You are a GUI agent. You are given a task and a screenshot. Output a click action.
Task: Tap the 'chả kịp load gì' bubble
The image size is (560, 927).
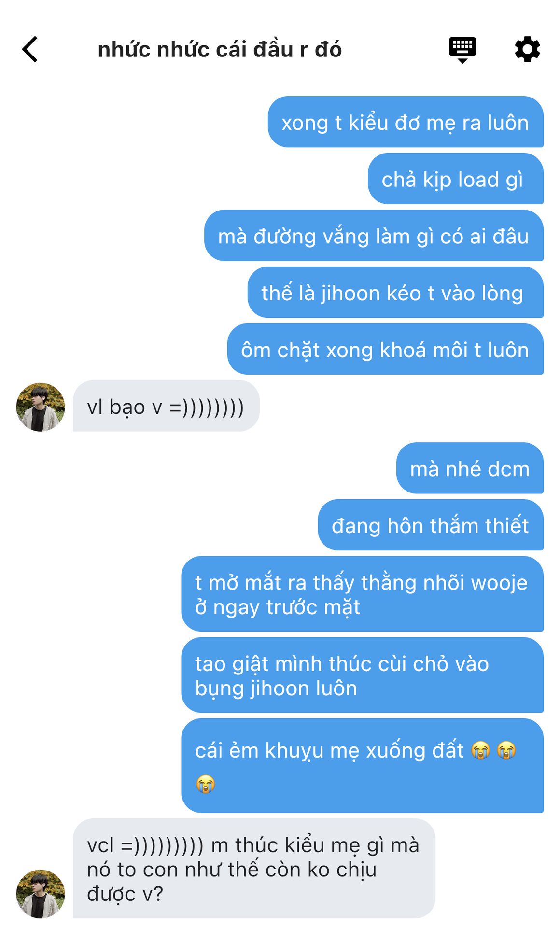(x=456, y=179)
